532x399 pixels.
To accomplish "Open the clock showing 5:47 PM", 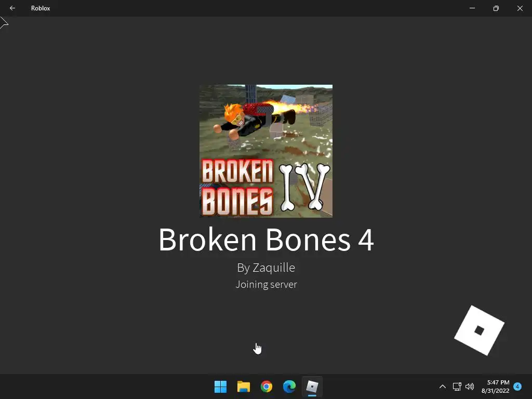I will click(495, 387).
